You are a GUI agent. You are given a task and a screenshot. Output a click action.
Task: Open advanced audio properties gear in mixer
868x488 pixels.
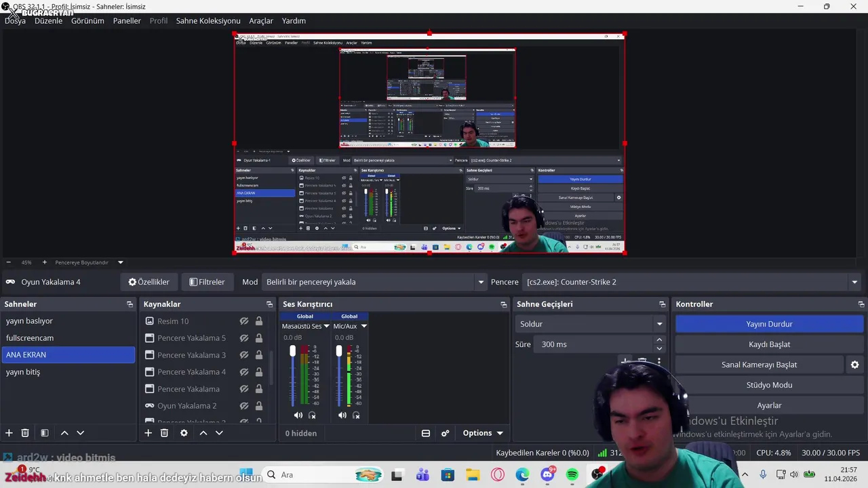(445, 433)
